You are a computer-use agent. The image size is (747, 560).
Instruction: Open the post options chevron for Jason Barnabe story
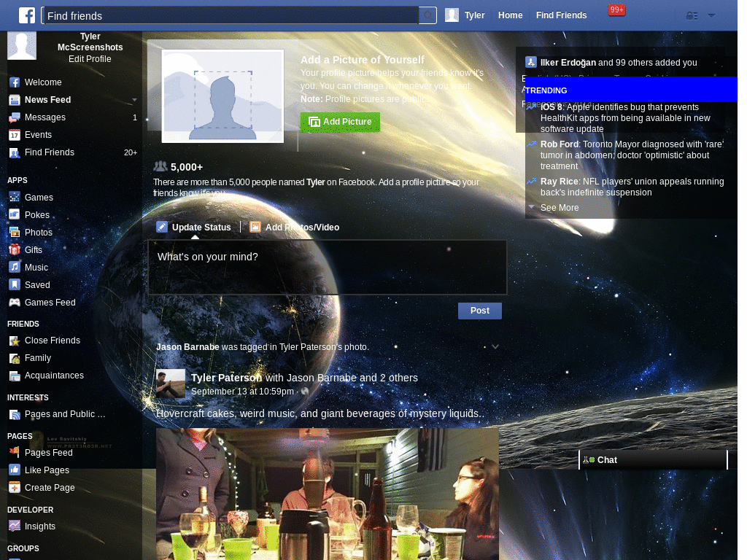[x=495, y=346]
